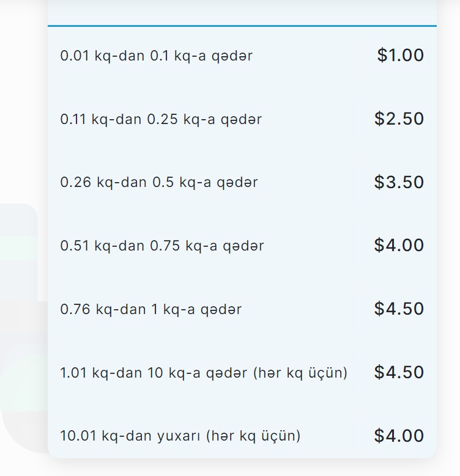Image resolution: width=460 pixels, height=476 pixels.
Task: Click the card header area above the blue line
Action: (x=242, y=11)
